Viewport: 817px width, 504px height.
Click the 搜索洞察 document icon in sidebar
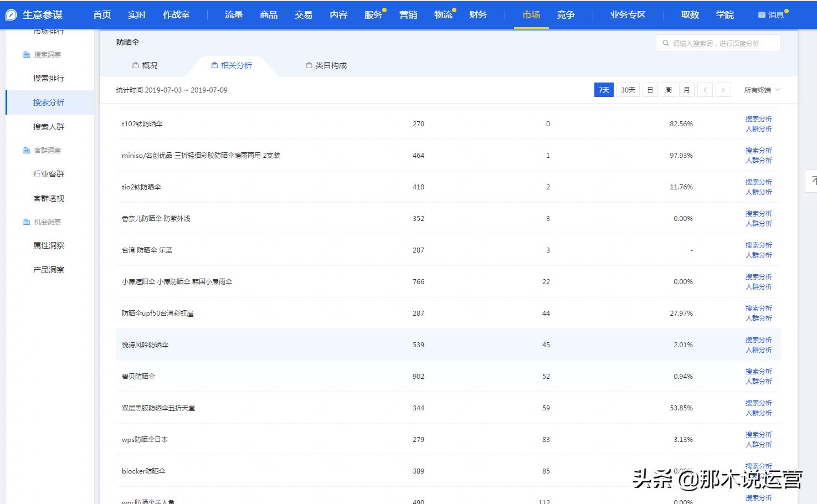tap(25, 54)
